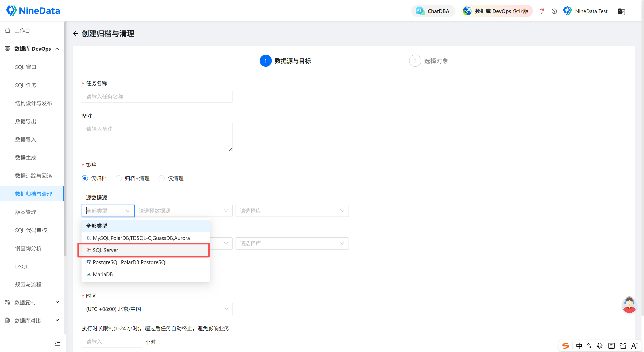Click the Sogou input method icon

point(566,346)
